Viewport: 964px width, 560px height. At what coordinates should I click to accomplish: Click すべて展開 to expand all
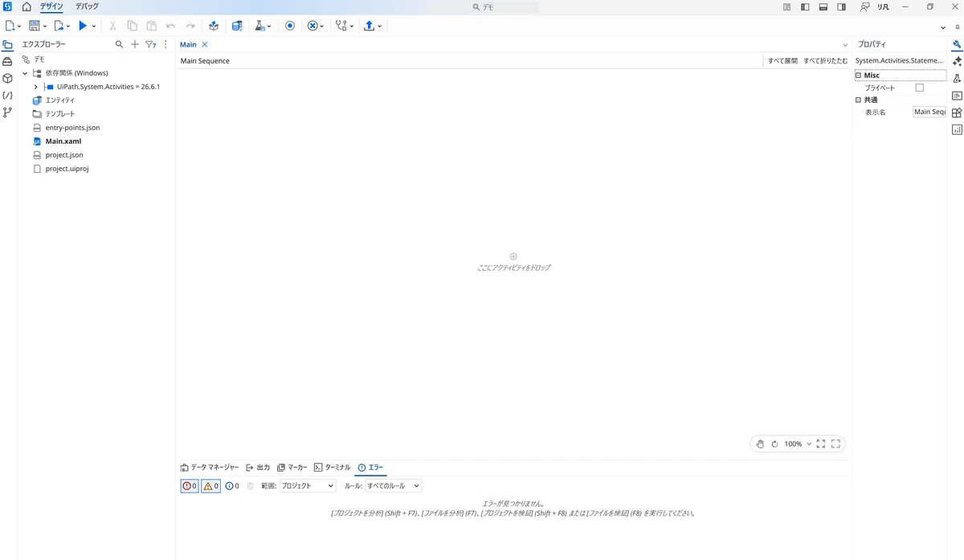tap(782, 61)
